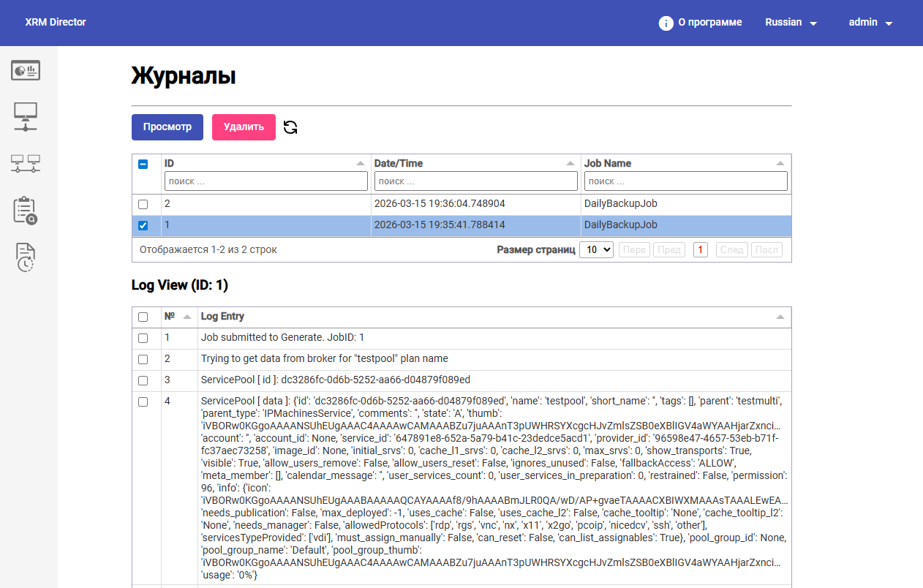Open the Russian language dropdown
This screenshot has height=588, width=923.
[791, 23]
